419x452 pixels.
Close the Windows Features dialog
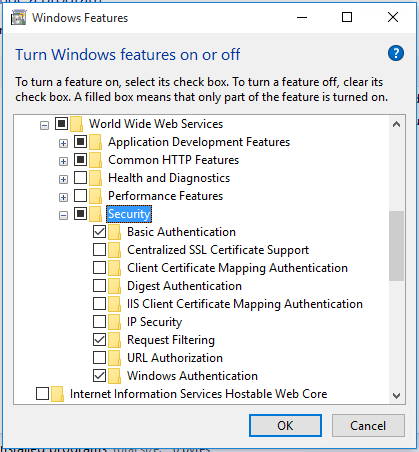click(x=393, y=17)
